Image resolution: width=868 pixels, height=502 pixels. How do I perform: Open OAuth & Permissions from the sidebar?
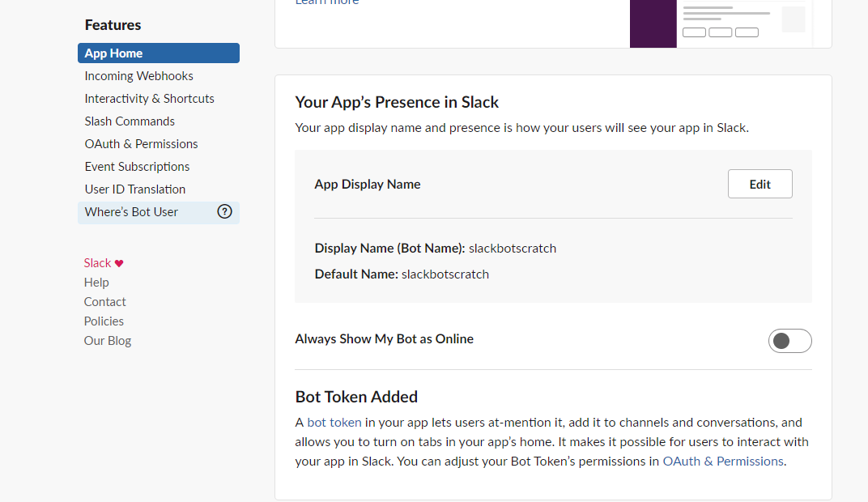click(x=141, y=143)
